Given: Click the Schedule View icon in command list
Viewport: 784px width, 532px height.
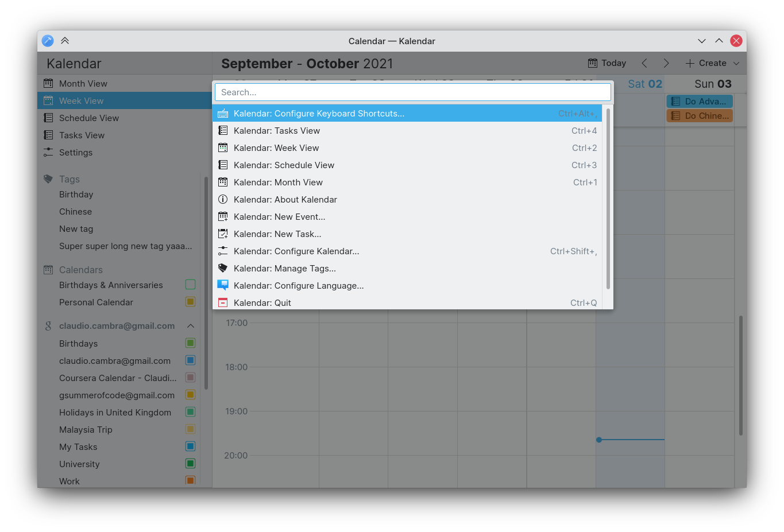Looking at the screenshot, I should point(223,165).
